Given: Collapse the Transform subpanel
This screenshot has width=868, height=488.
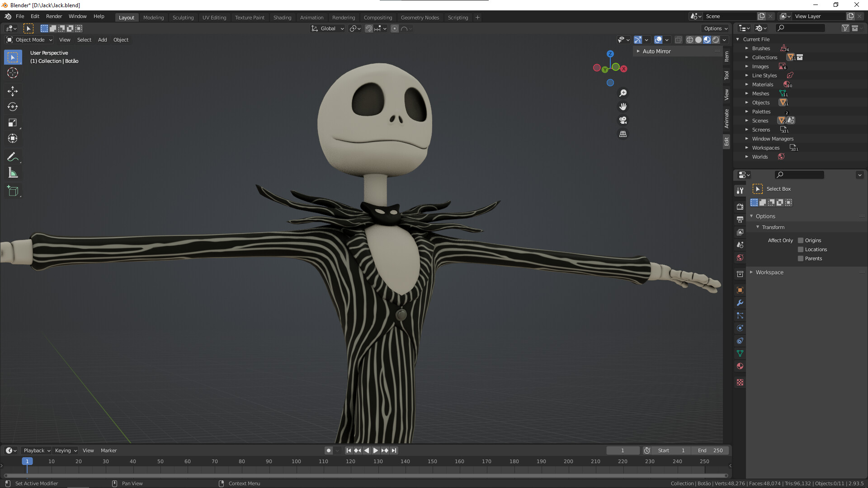Looking at the screenshot, I should [773, 227].
